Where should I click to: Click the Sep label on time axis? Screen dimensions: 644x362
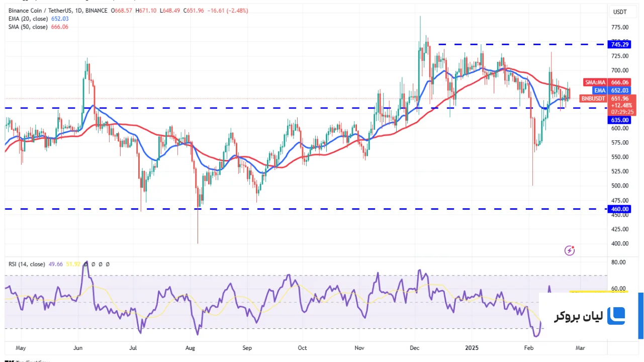[247, 347]
